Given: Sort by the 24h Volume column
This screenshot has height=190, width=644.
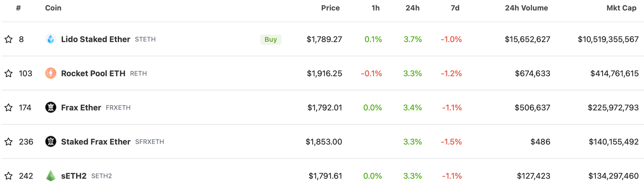Looking at the screenshot, I should click(526, 8).
